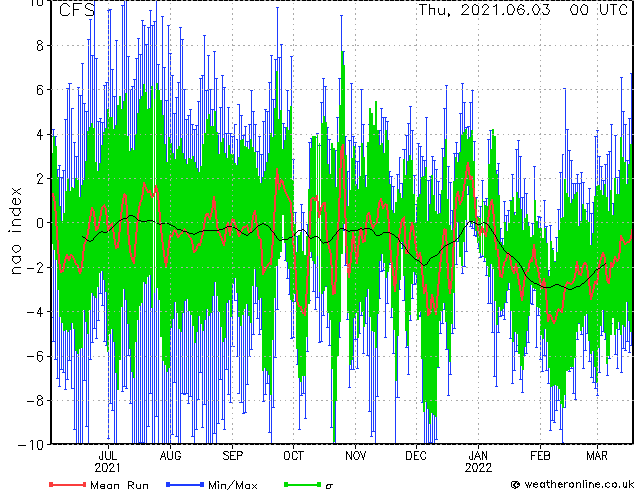The height and width of the screenshot is (490, 634).
Task: Click the y-axis value -10
Action: coord(31,445)
